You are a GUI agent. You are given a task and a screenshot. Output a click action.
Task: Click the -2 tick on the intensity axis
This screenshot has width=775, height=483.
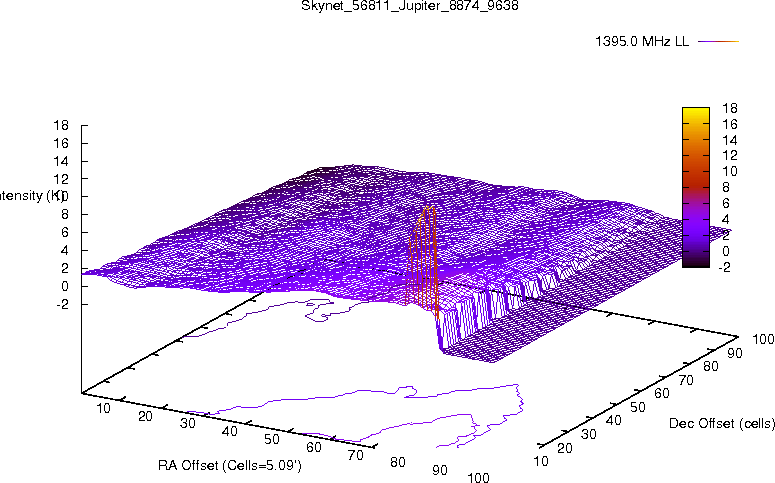click(x=63, y=305)
